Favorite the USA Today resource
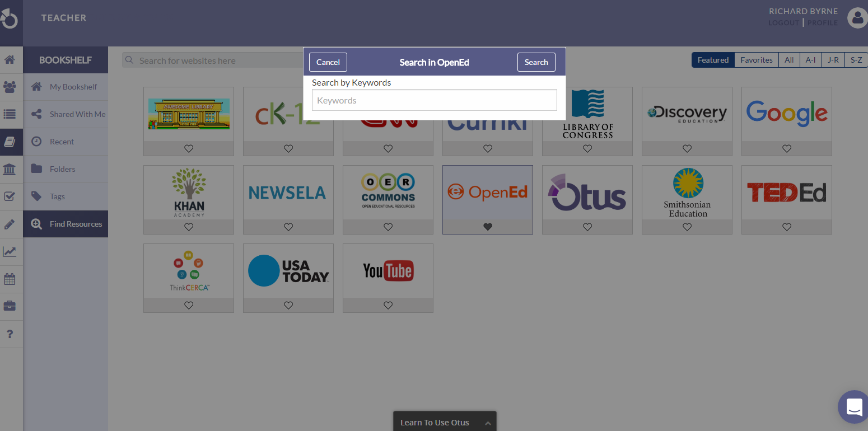Image resolution: width=868 pixels, height=431 pixels. pos(288,305)
